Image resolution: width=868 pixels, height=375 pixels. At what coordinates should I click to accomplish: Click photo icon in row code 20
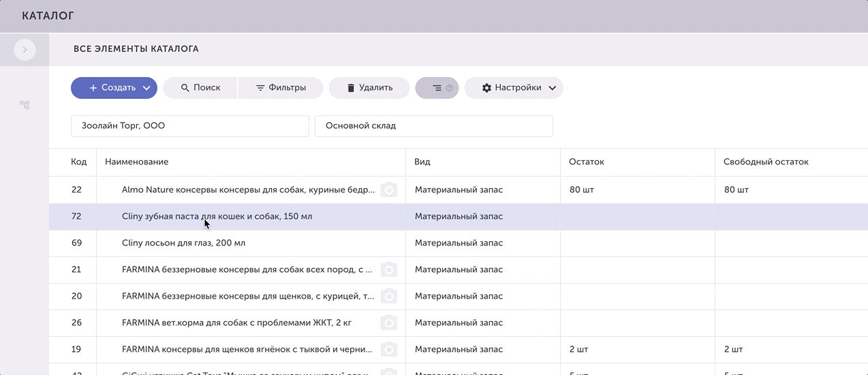(x=388, y=296)
